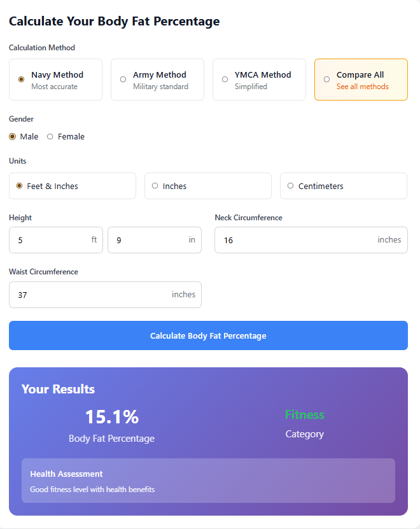Click the height feet input field
420x529 pixels.
pos(51,240)
